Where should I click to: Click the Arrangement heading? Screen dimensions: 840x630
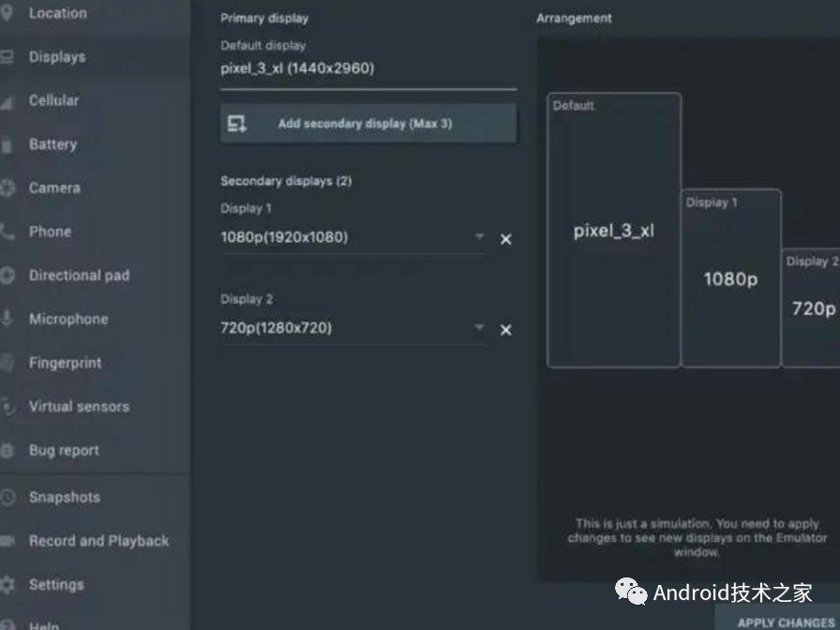click(x=574, y=18)
